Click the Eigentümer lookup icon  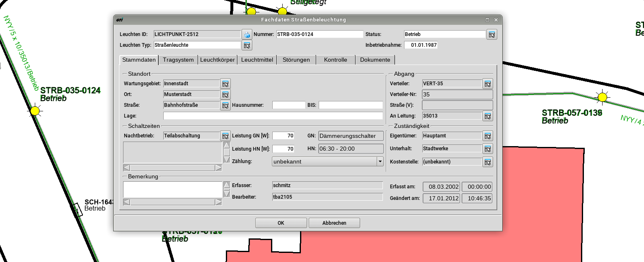(x=487, y=136)
